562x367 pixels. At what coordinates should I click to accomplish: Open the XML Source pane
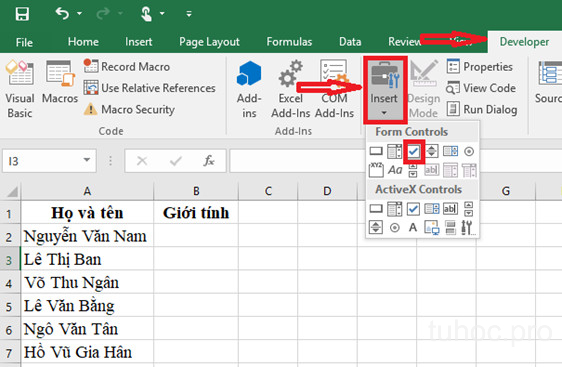click(x=548, y=82)
